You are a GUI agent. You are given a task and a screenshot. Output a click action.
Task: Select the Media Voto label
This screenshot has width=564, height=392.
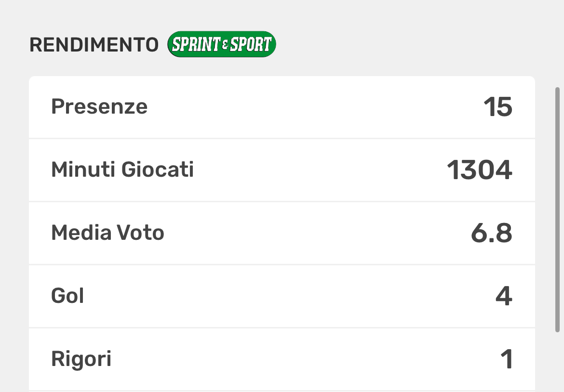107,233
